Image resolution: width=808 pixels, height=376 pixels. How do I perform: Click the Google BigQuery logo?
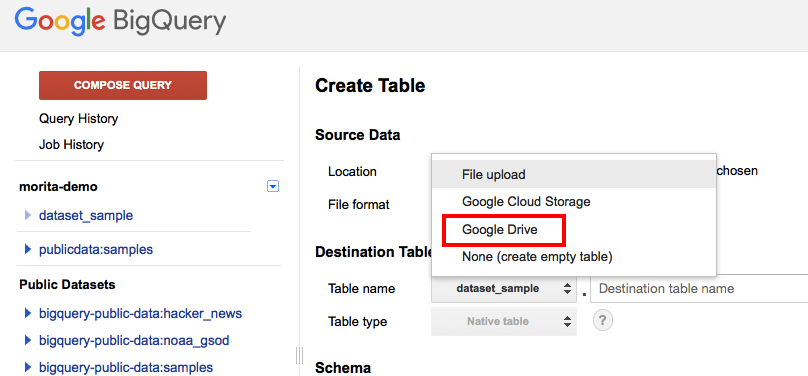(120, 22)
